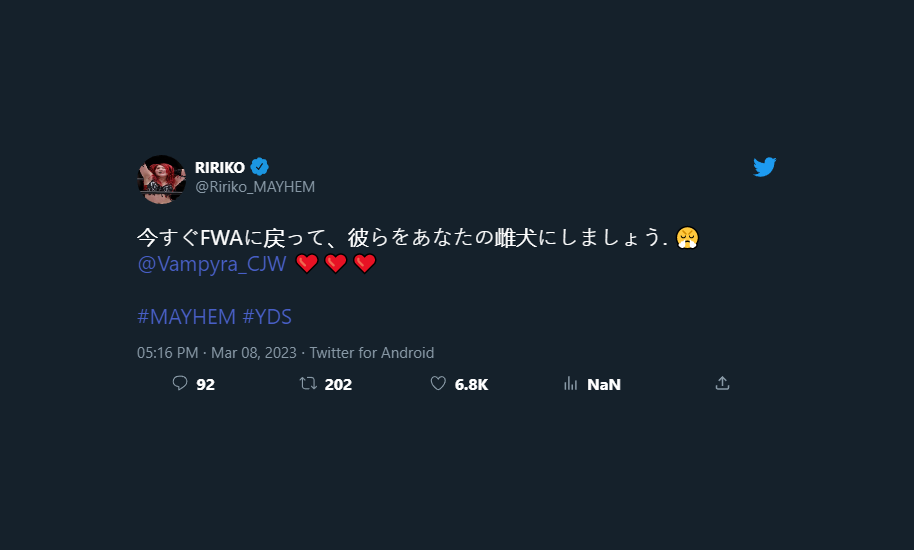914x550 pixels.
Task: Click the 202 retweets count
Action: pos(338,384)
